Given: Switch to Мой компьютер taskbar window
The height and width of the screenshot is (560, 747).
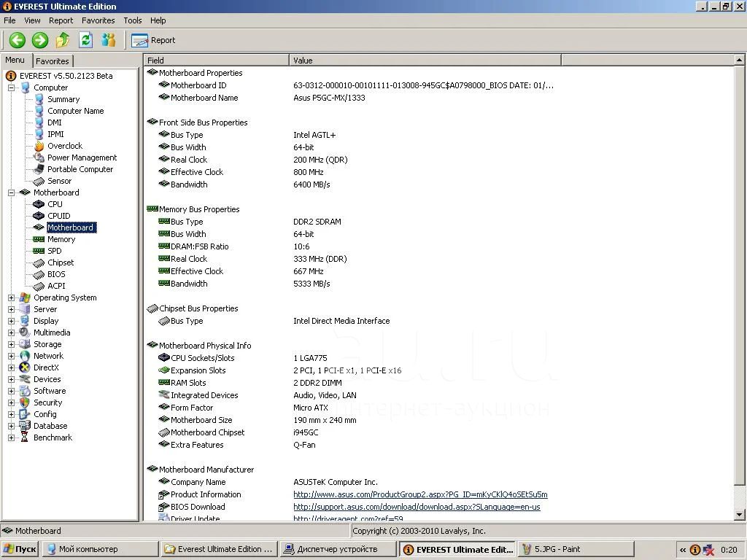Looking at the screenshot, I should pos(101,549).
